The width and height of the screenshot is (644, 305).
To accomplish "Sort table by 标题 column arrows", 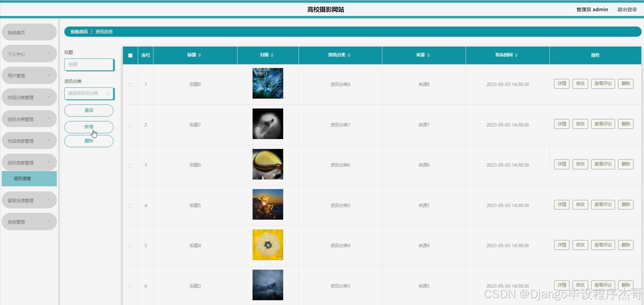I will 200,55.
